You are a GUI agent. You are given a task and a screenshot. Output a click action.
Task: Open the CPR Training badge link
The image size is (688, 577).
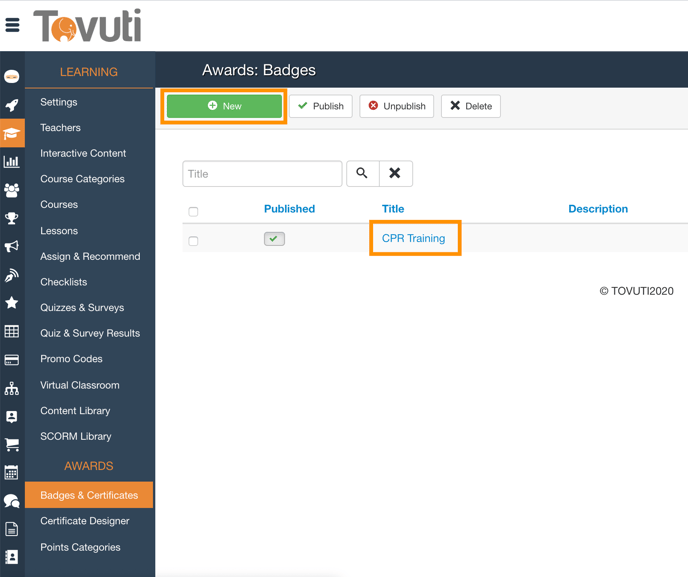[413, 239]
